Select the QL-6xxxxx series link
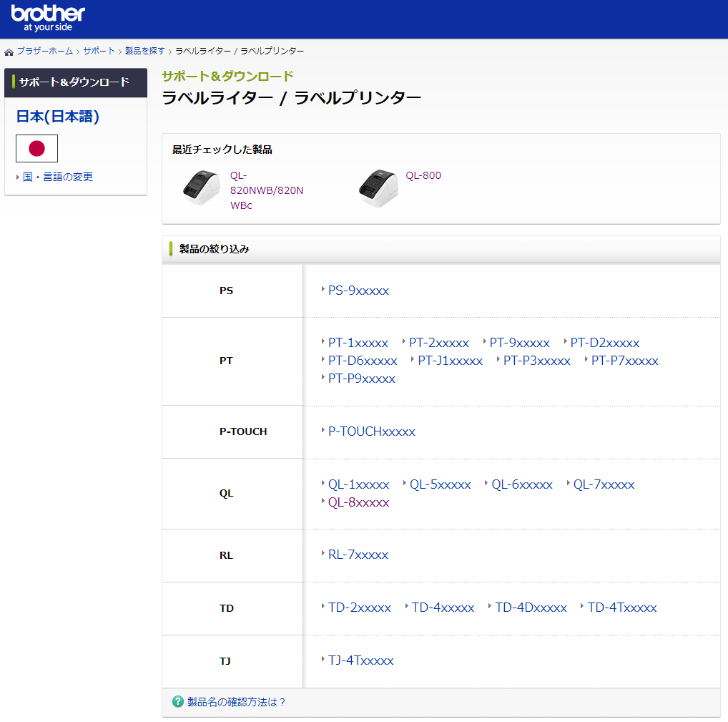The height and width of the screenshot is (722, 728). (x=522, y=484)
